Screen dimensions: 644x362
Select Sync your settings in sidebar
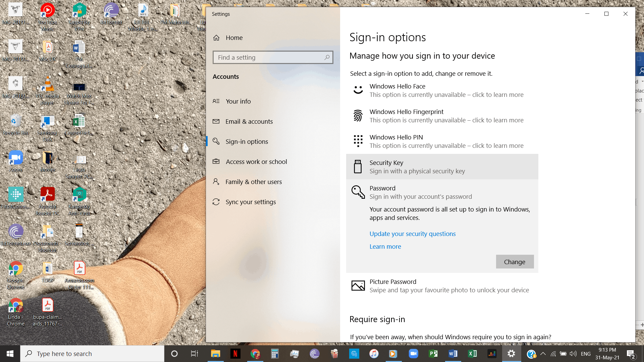tap(250, 202)
